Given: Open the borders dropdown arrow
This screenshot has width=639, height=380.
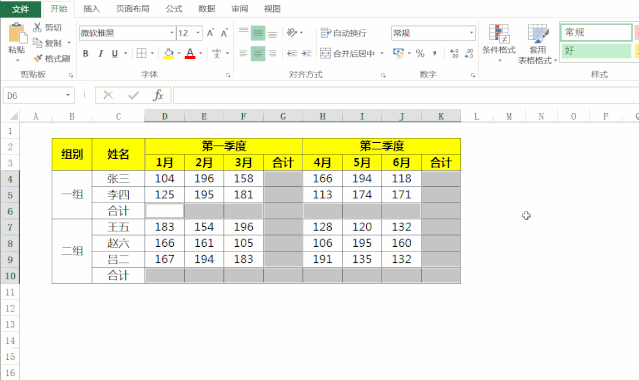Looking at the screenshot, I should click(x=152, y=53).
